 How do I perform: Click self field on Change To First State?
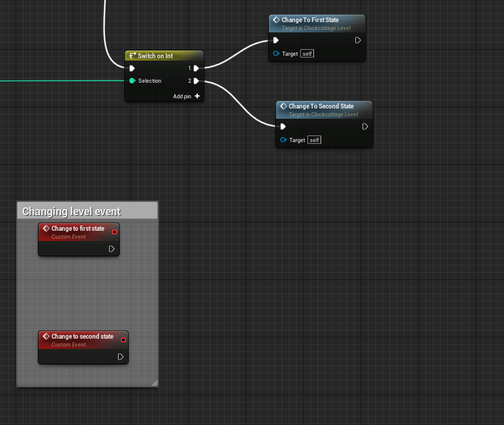point(307,54)
